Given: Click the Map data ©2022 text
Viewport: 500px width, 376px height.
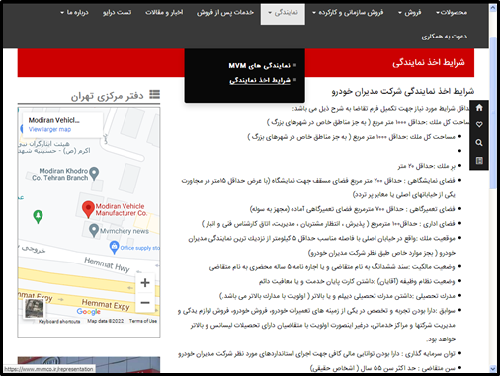Looking at the screenshot, I should (105, 321).
